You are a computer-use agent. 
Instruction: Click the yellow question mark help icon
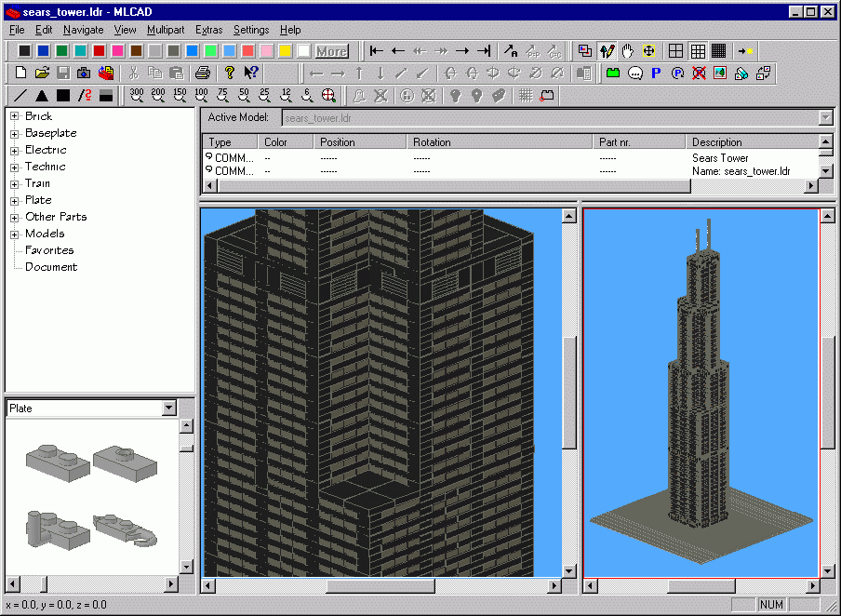point(230,73)
